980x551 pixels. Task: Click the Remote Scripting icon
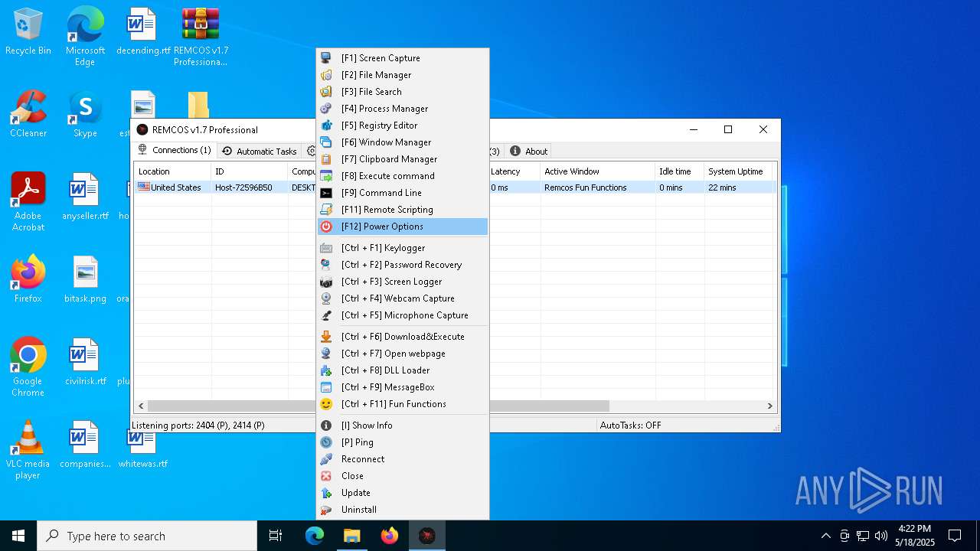pos(326,210)
